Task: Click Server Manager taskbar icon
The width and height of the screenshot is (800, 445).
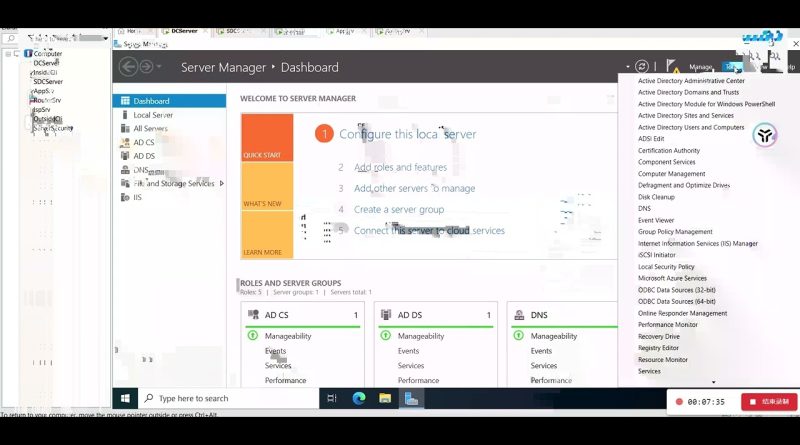Action: pos(411,398)
